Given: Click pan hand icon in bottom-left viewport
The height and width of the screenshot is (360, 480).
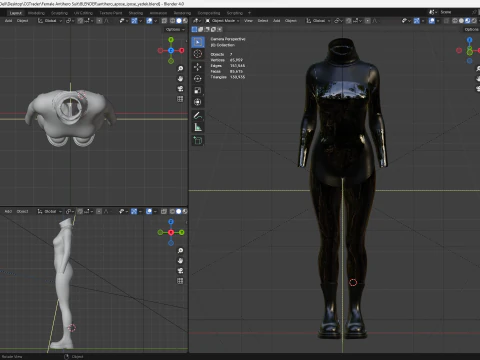Looking at the screenshot, I should pos(180,261).
